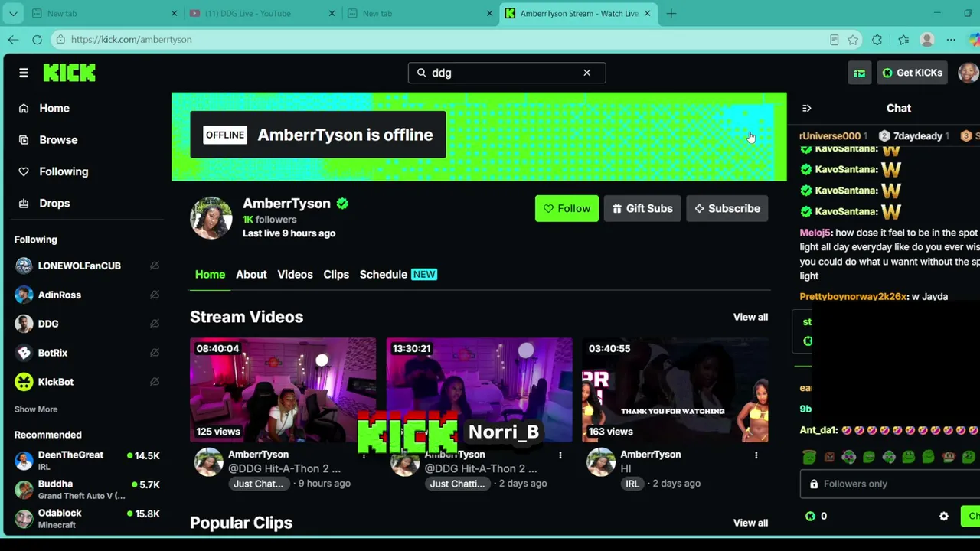Open Kick user profile avatar menu
This screenshot has width=980, height=551.
(x=969, y=73)
